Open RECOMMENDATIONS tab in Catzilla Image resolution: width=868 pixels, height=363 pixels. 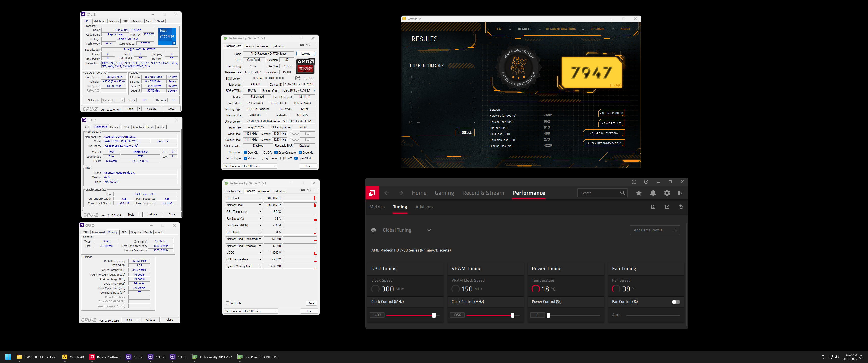coord(561,29)
